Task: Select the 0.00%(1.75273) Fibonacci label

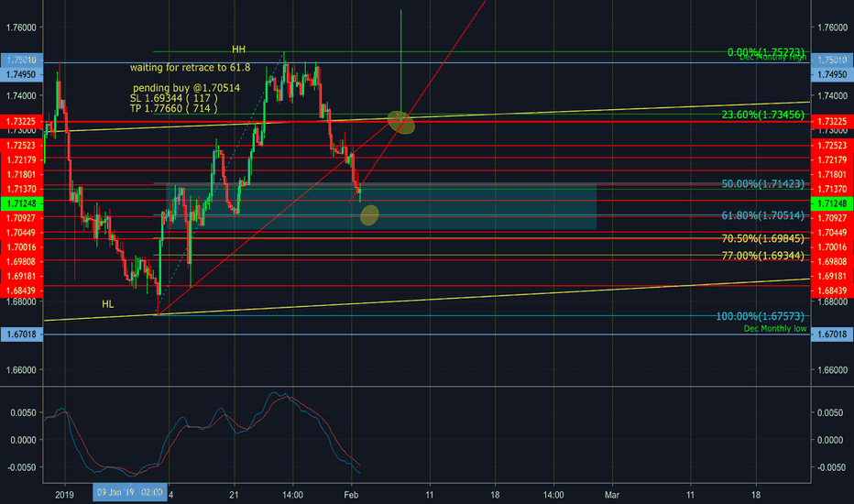Action: click(766, 52)
